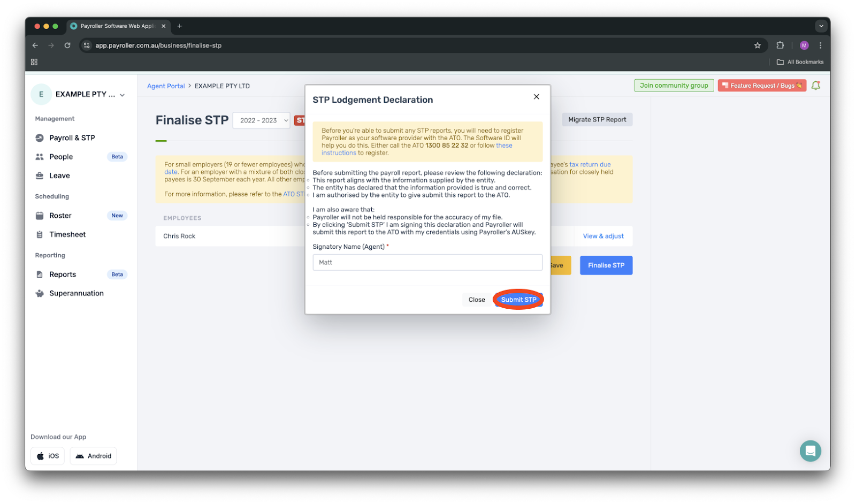Screen dimensions: 856x504
Task: View site information icon in address bar
Action: tap(87, 45)
